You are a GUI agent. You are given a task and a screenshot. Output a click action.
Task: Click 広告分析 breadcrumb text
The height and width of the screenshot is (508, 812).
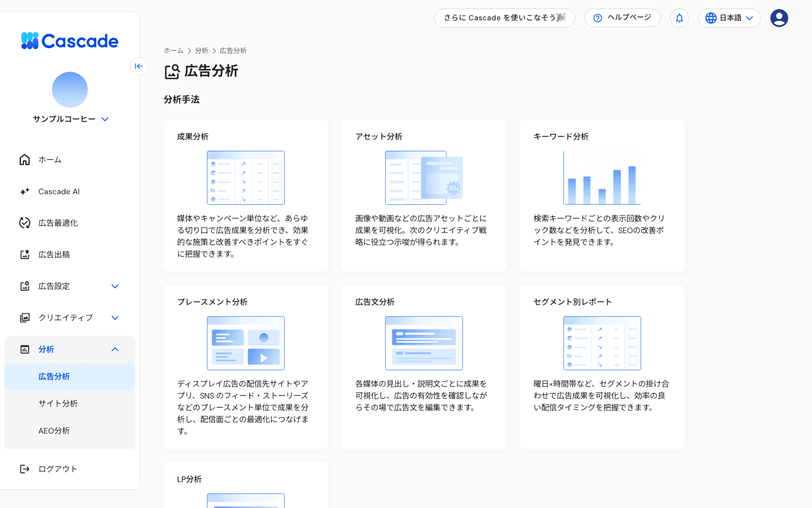point(233,51)
